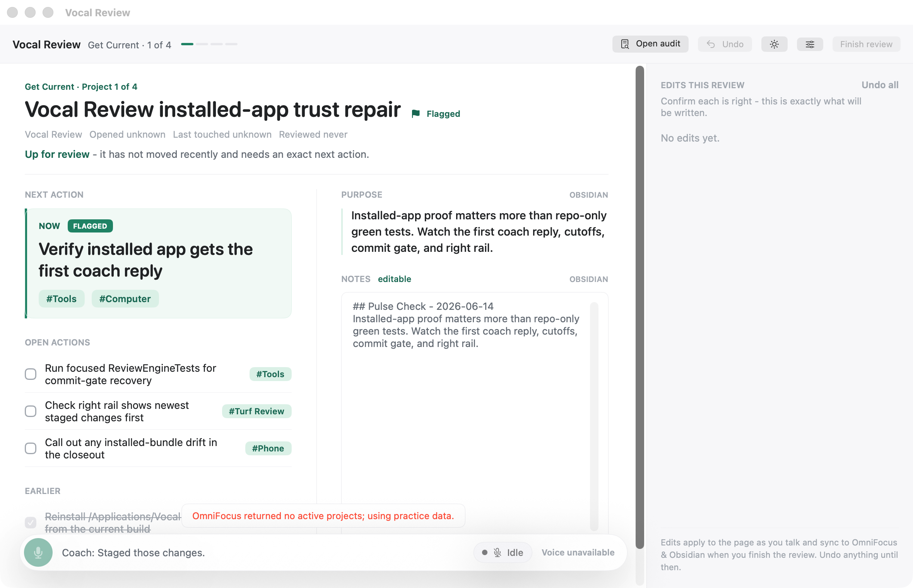Click the OBSIDIAN label beside Notes
The width and height of the screenshot is (913, 588).
(588, 279)
